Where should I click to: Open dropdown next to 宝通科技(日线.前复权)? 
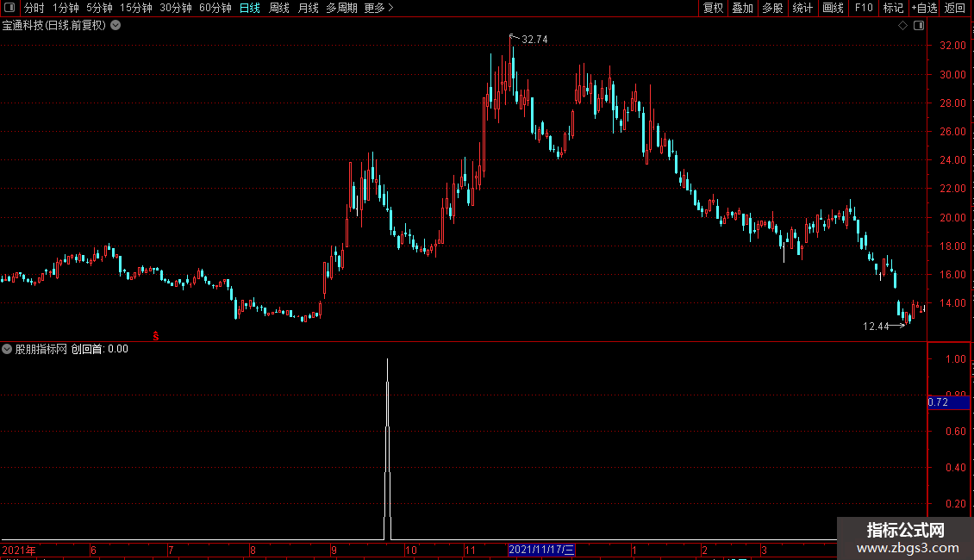tap(116, 26)
